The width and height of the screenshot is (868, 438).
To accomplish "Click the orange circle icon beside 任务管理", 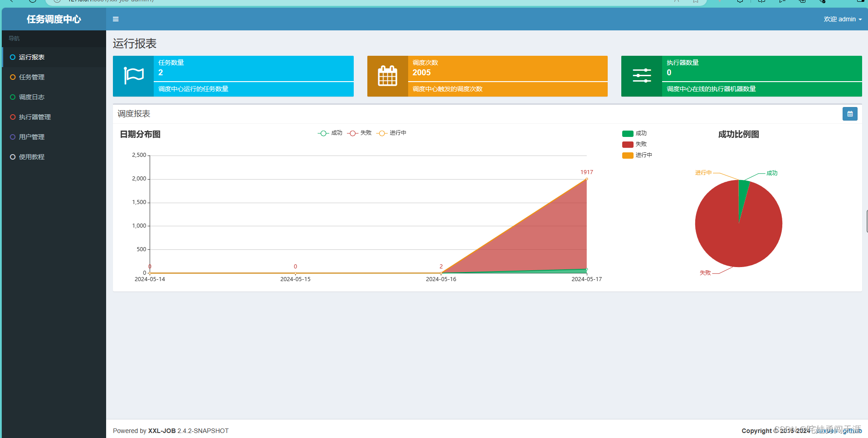I will [13, 77].
